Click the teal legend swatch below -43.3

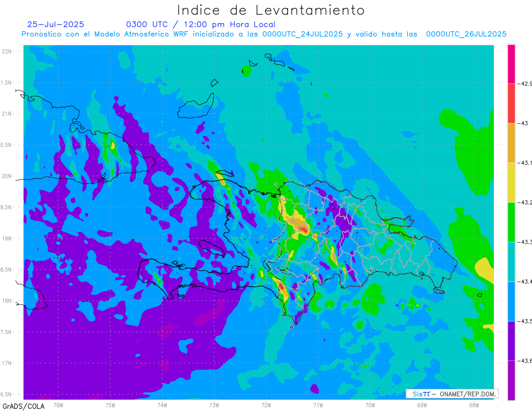tap(511, 262)
